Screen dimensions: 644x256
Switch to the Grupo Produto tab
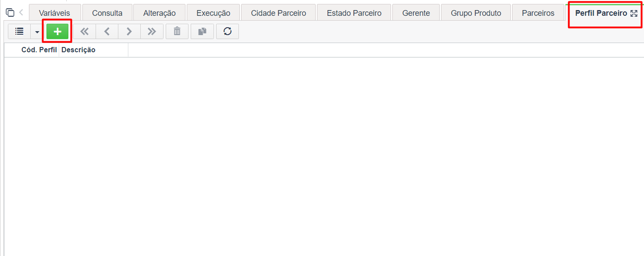tap(476, 13)
